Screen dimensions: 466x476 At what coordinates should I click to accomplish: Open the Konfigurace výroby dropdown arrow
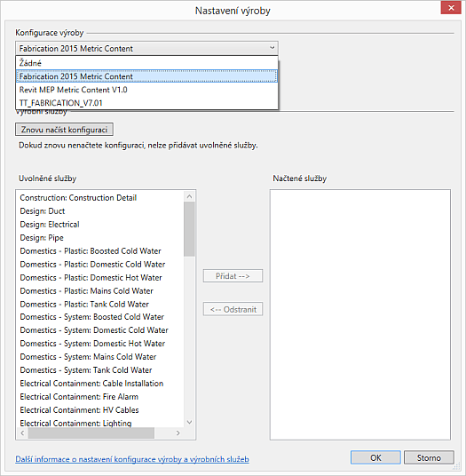272,48
